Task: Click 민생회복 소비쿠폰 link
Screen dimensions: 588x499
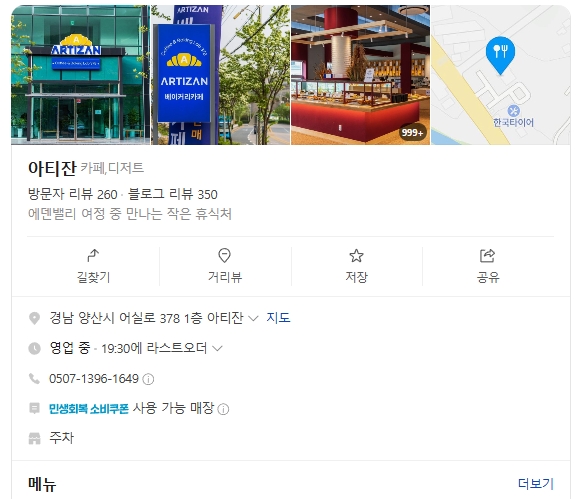Action: [89, 409]
